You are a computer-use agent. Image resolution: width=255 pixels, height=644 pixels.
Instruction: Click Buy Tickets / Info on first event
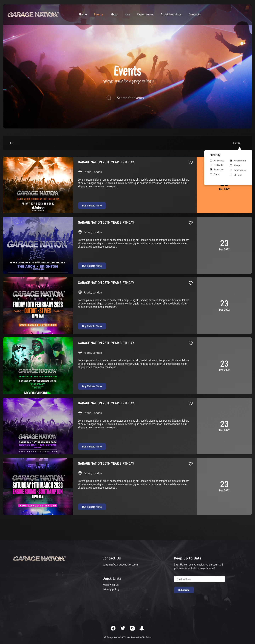tap(92, 206)
